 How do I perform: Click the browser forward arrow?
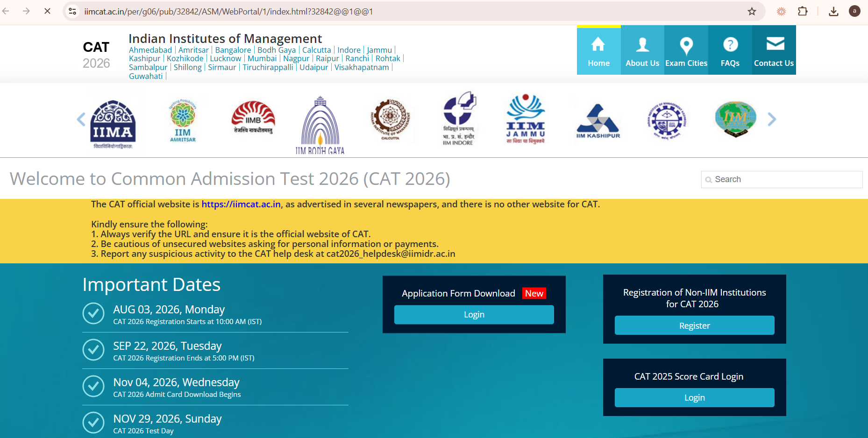26,11
